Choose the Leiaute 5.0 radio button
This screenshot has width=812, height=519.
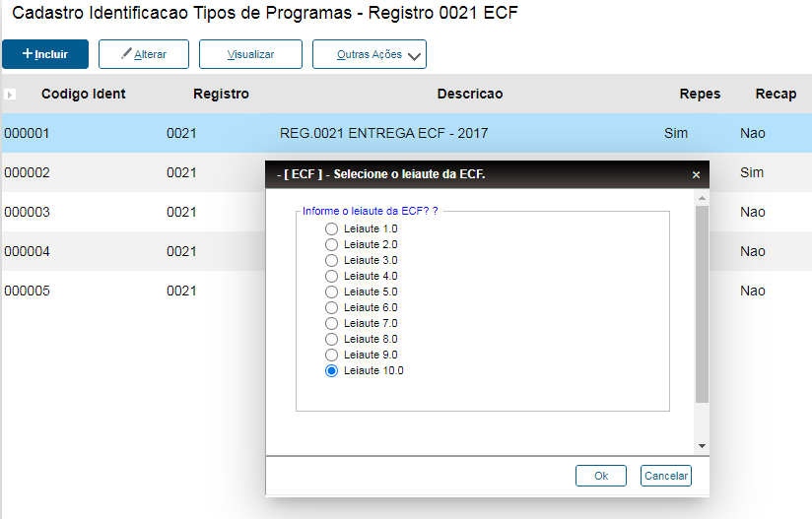click(x=331, y=292)
